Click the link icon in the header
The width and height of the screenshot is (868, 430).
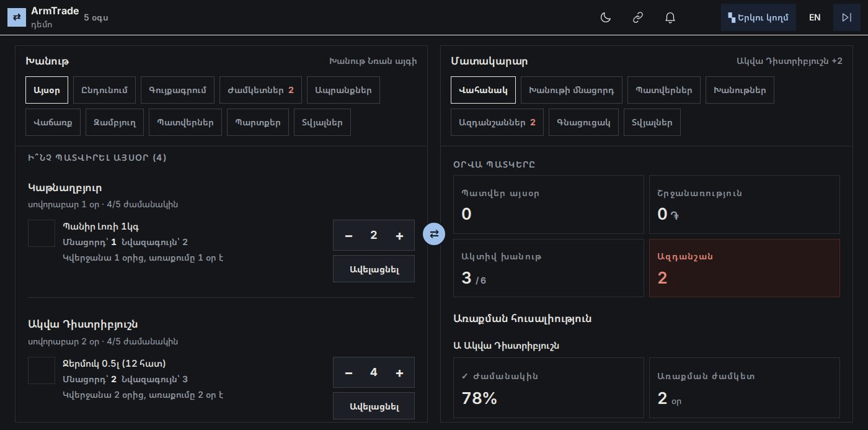point(638,17)
